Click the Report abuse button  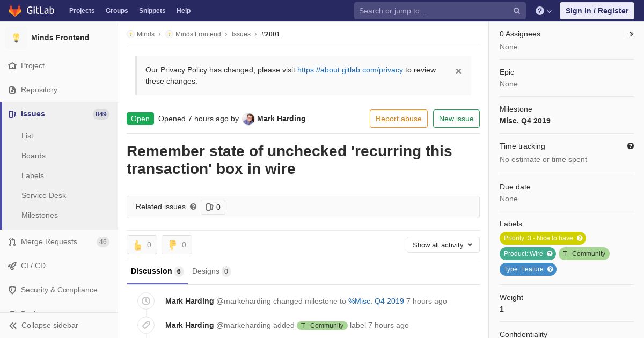coord(399,119)
